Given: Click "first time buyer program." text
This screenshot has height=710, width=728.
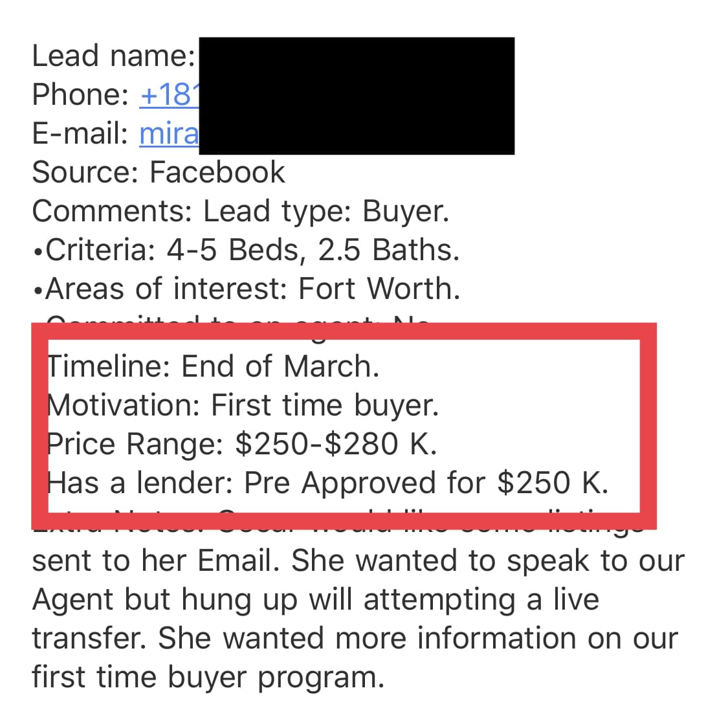Looking at the screenshot, I should pos(208,678).
